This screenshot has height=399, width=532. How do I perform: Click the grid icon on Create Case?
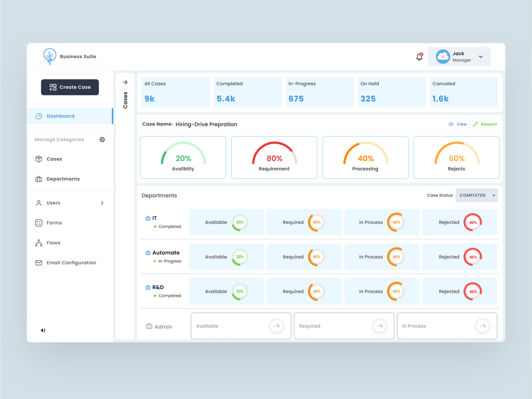coord(53,87)
